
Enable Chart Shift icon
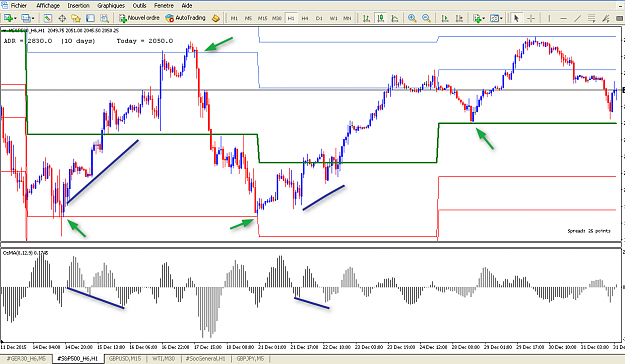(459, 18)
